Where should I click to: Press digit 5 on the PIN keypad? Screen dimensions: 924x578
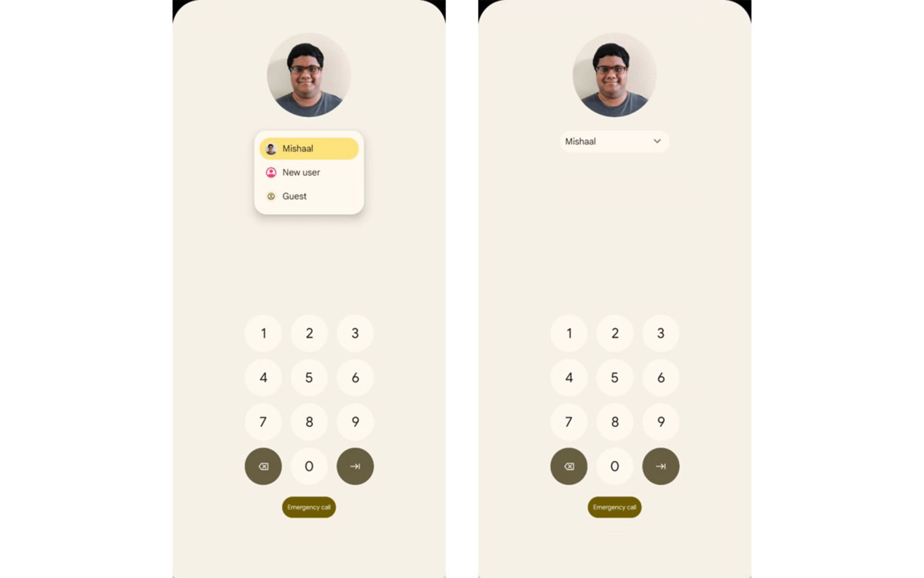point(308,378)
